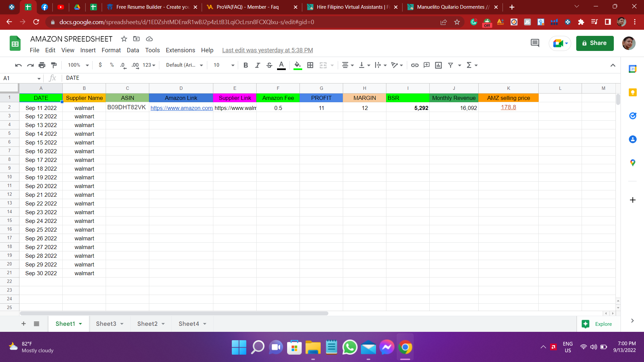Toggle strikethrough formatting
This screenshot has width=644, height=362.
click(x=269, y=65)
